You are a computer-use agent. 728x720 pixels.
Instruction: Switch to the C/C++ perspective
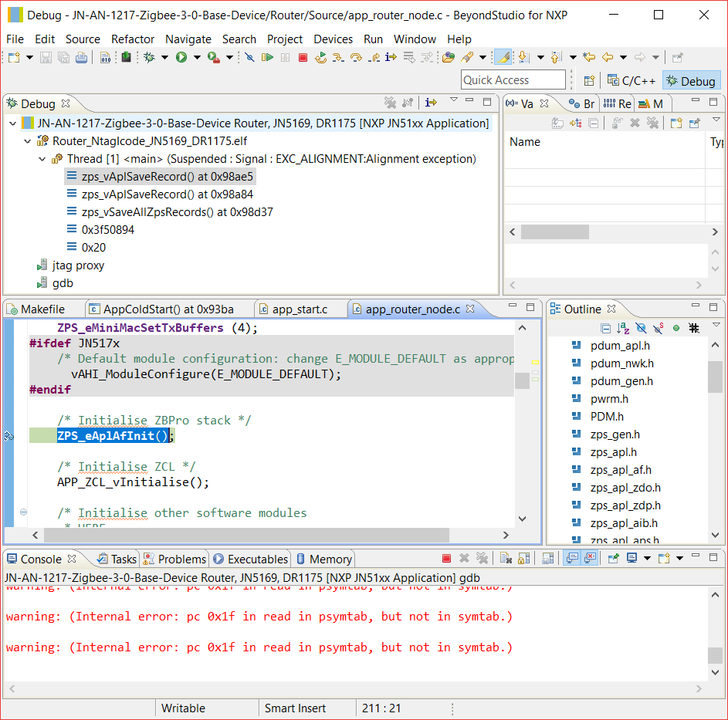point(631,81)
